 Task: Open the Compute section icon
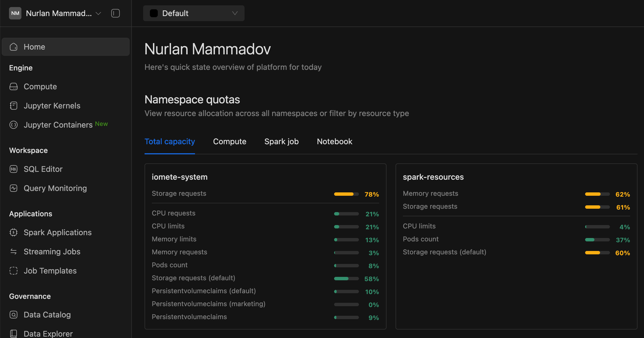coord(13,86)
